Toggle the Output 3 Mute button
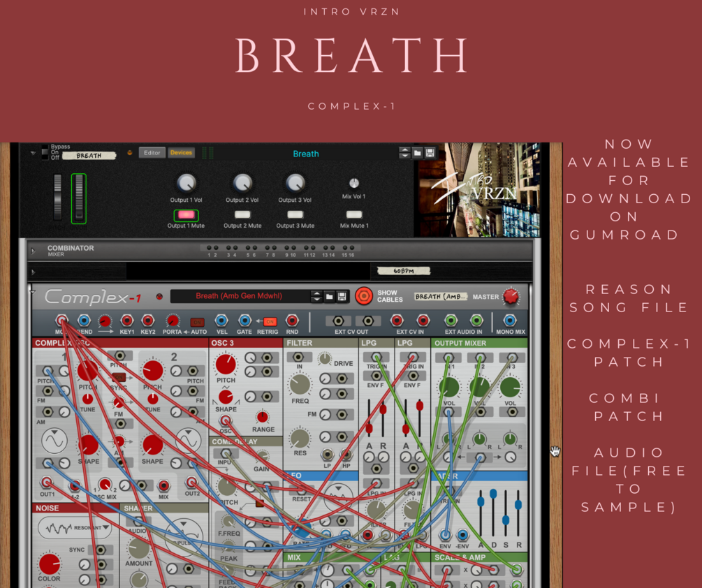 [295, 214]
